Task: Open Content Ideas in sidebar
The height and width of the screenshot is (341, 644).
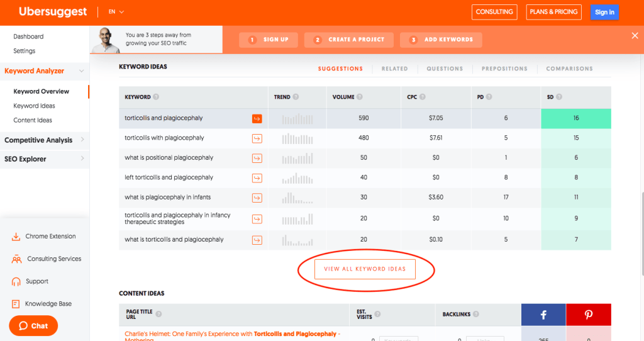Action: [x=33, y=120]
